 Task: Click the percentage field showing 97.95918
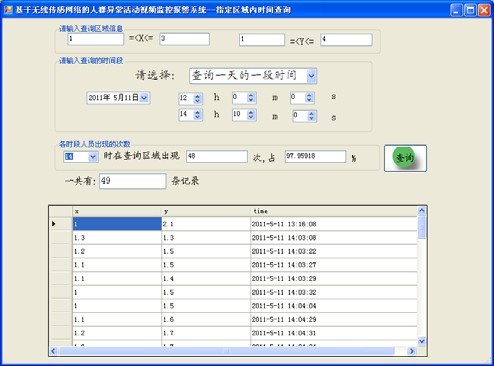pyautogui.click(x=315, y=156)
